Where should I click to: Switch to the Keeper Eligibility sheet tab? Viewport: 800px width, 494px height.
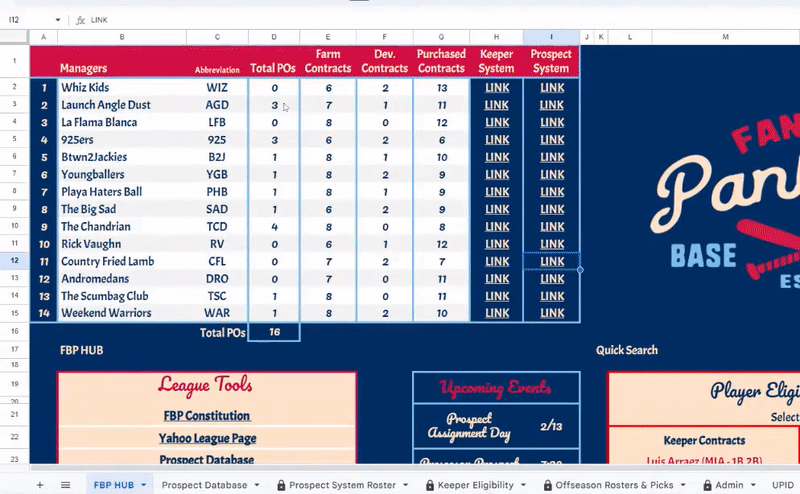476,485
